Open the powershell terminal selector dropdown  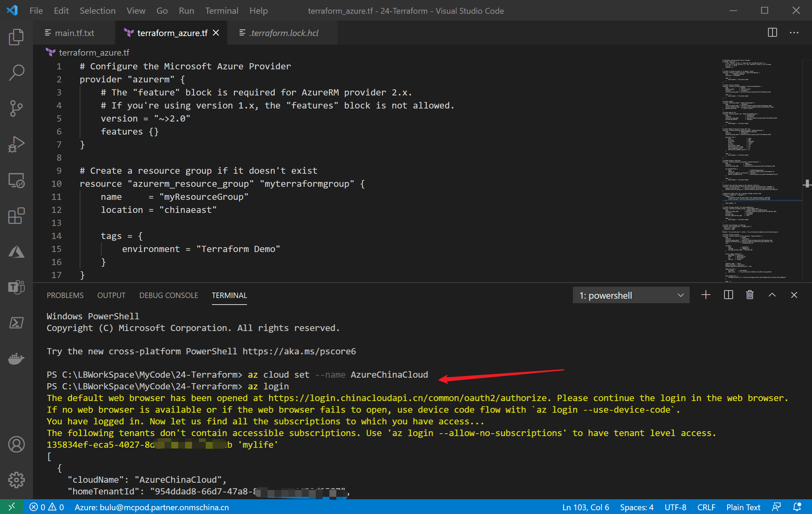(631, 295)
